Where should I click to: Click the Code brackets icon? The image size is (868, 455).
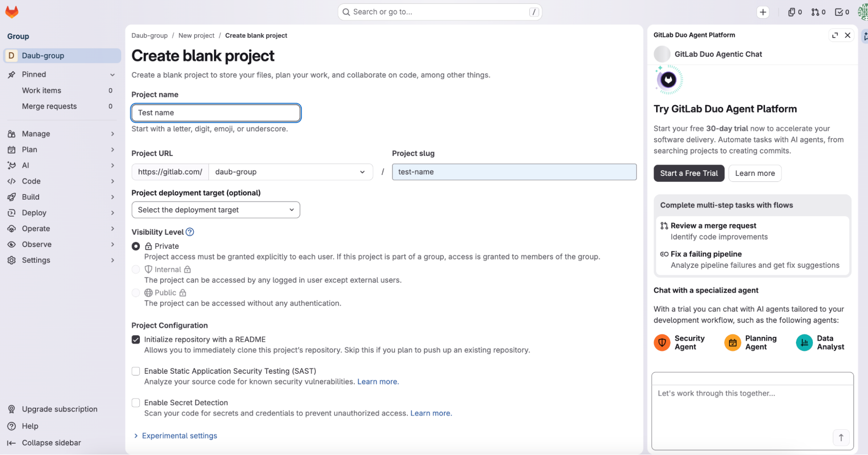tap(12, 181)
